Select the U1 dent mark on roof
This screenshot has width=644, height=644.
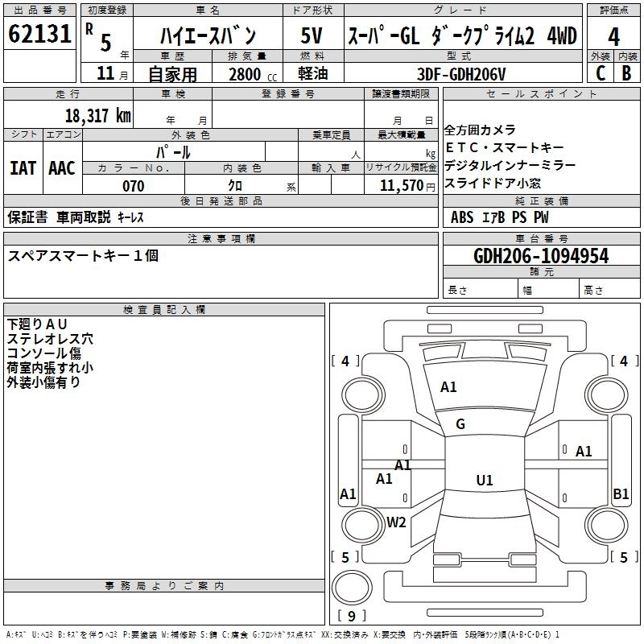click(x=484, y=480)
